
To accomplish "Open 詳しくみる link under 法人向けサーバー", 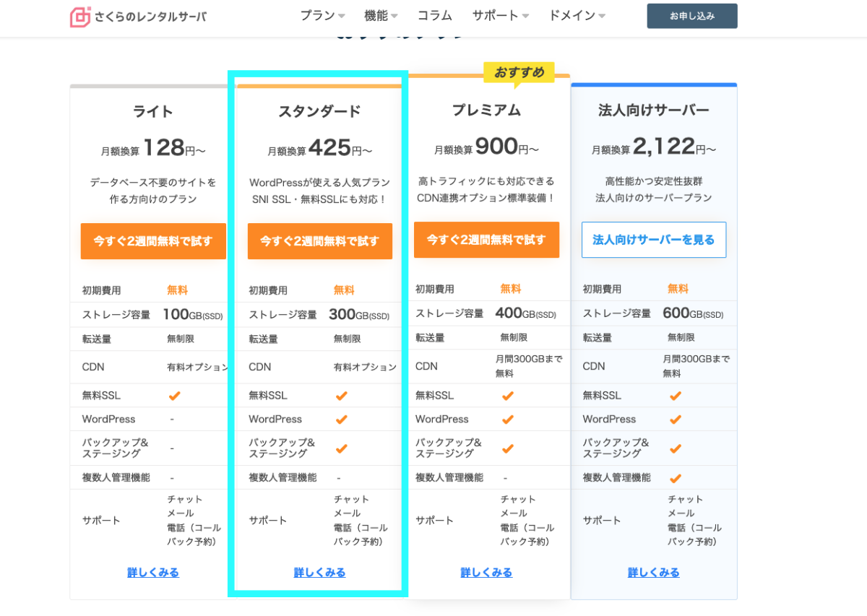I will tap(653, 573).
